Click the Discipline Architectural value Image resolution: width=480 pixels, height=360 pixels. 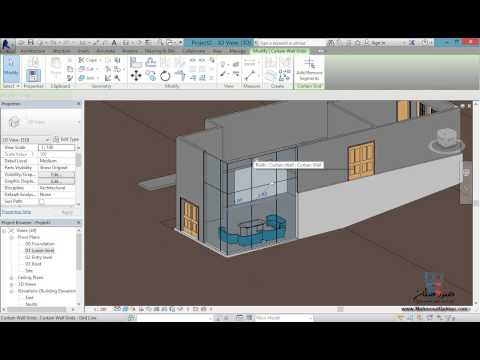coord(56,188)
